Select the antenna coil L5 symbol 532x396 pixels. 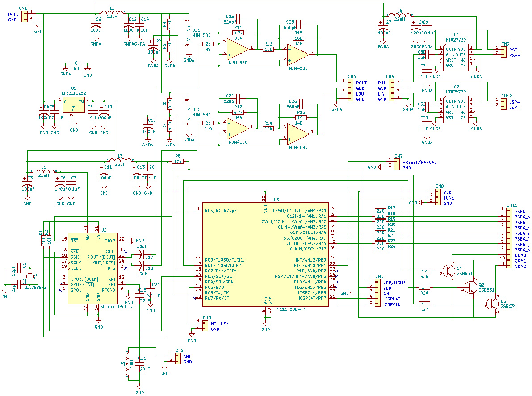coord(128,364)
